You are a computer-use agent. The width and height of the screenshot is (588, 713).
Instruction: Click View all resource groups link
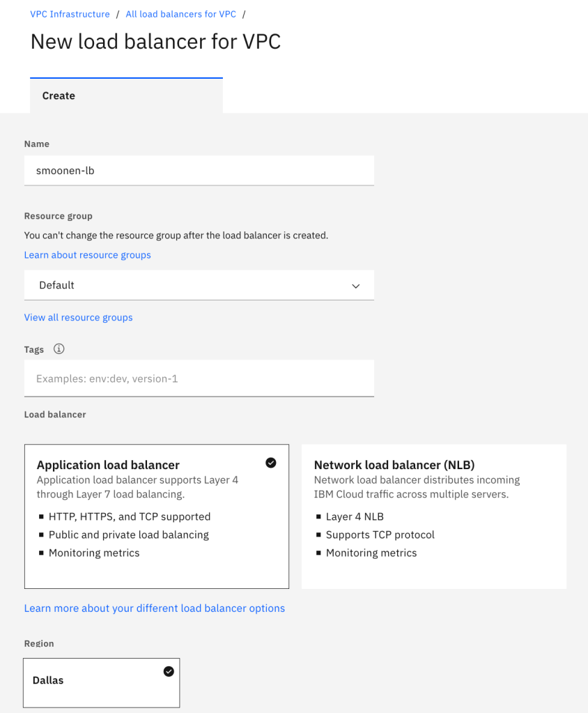point(78,317)
